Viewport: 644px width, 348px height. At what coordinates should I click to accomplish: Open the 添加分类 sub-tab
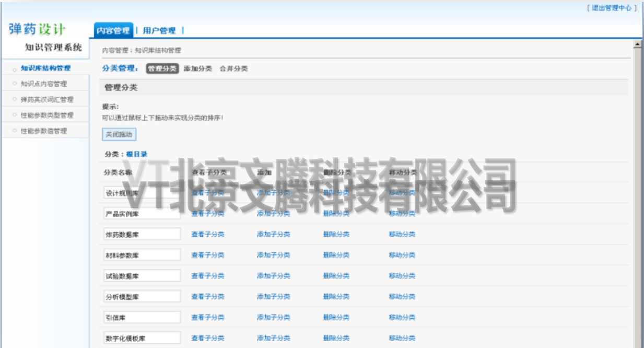198,68
